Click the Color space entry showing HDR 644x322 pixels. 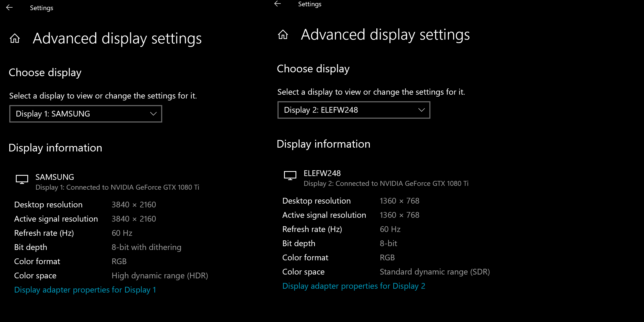point(160,275)
